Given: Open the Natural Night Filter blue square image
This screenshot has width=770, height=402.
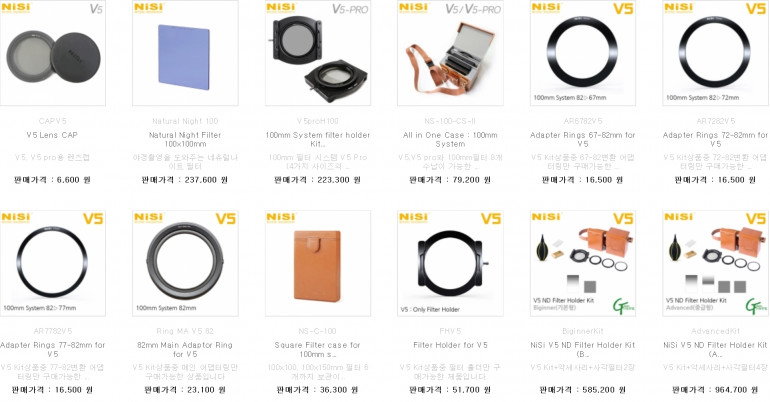Looking at the screenshot, I should pos(185,53).
